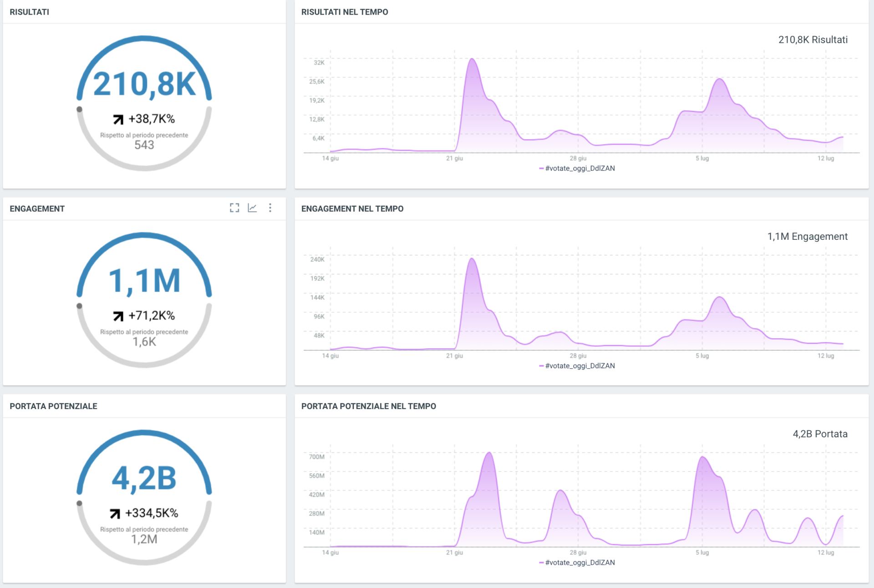Click the RISULTATI NEL TEMPO heading
Image resolution: width=874 pixels, height=588 pixels.
click(345, 12)
